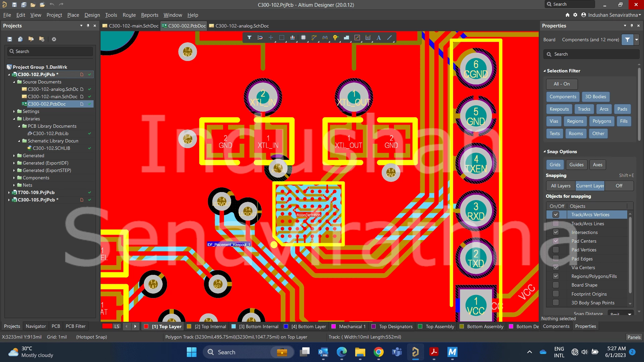
Task: Toggle the Track/Arcs Vertices snapping checkbox
Action: point(556,215)
